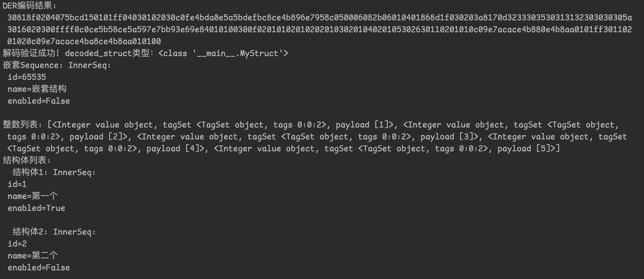This screenshot has height=279, width=644.
Task: Click the "id=65535" output line
Action: click(27, 77)
